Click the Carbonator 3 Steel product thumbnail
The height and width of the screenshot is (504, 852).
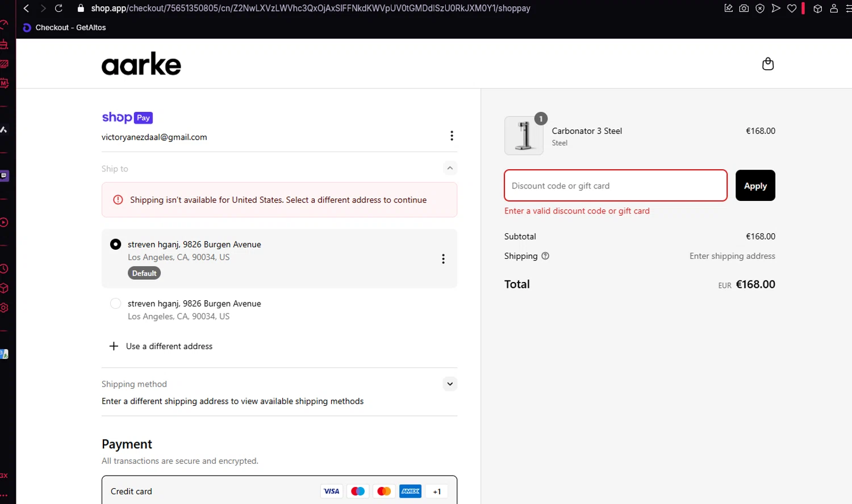[x=524, y=136]
